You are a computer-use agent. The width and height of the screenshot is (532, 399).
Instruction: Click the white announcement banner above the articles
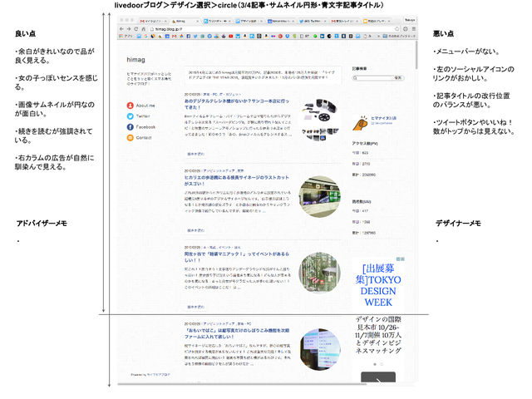pos(264,75)
